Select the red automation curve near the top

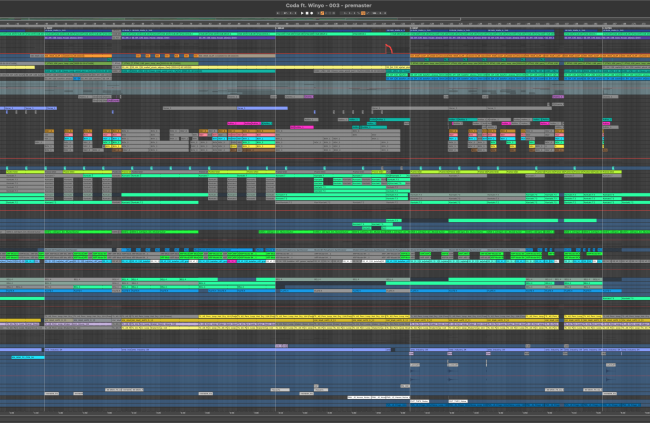[388, 48]
